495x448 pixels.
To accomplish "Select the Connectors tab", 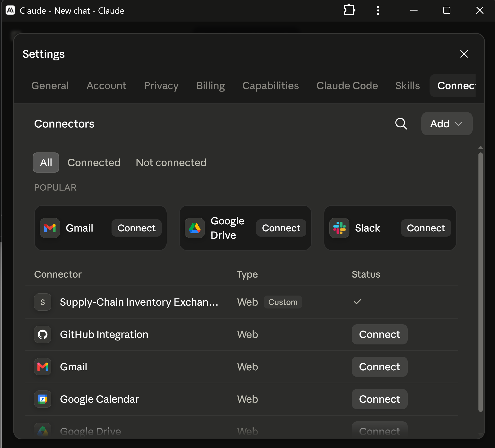I will pos(453,86).
